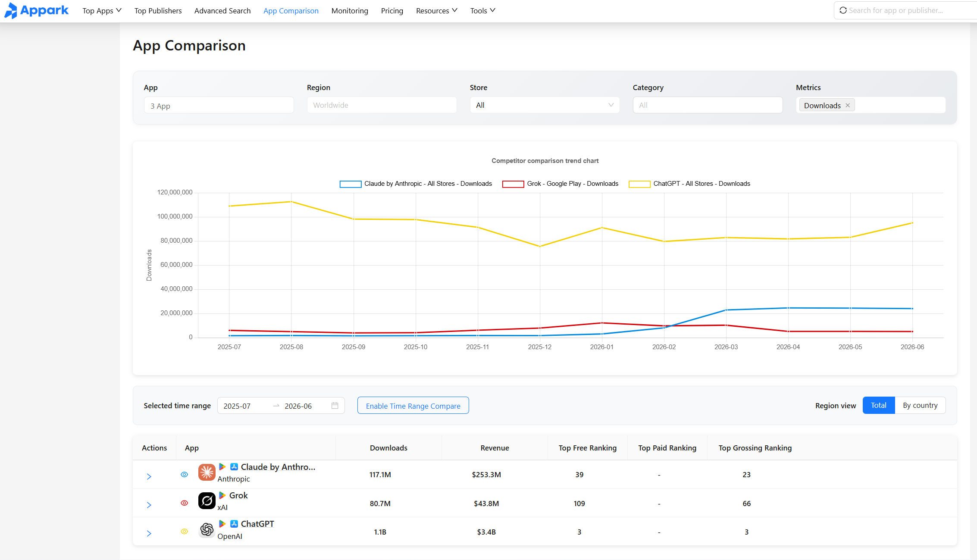
Task: Click the Top Free Ranking column header
Action: coord(588,448)
